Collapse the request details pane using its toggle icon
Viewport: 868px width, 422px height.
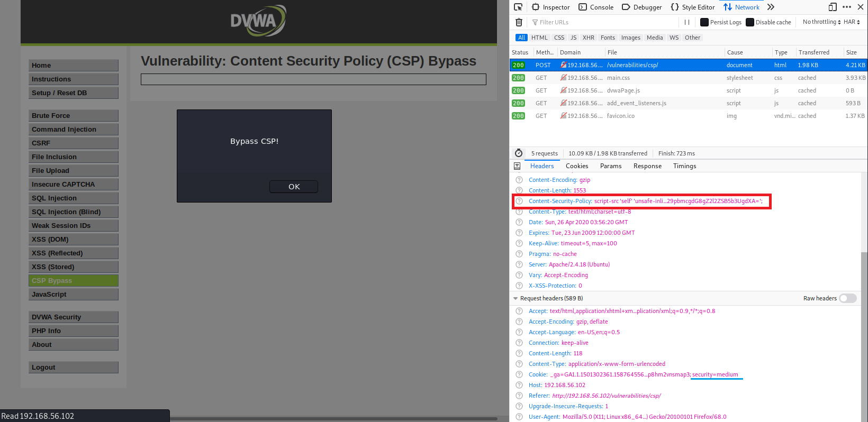point(517,166)
